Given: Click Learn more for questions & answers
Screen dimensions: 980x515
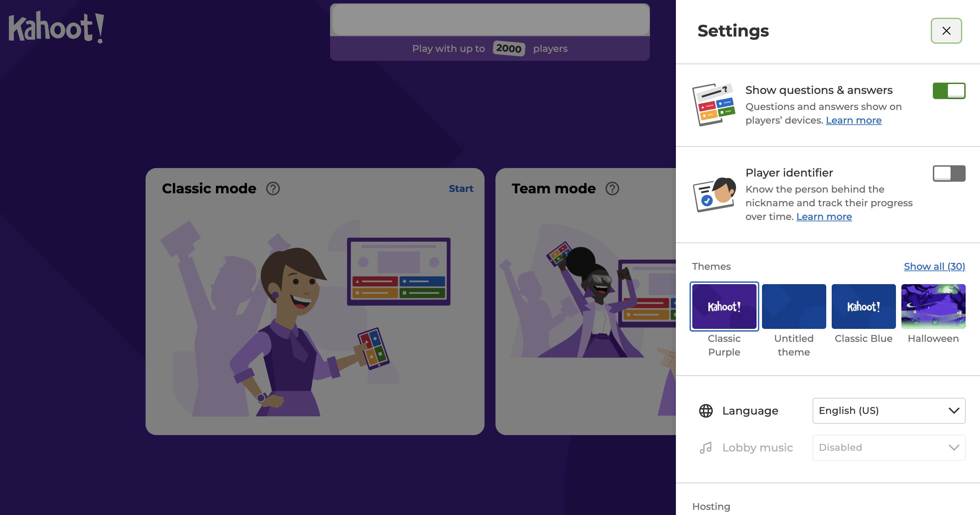Looking at the screenshot, I should tap(853, 119).
